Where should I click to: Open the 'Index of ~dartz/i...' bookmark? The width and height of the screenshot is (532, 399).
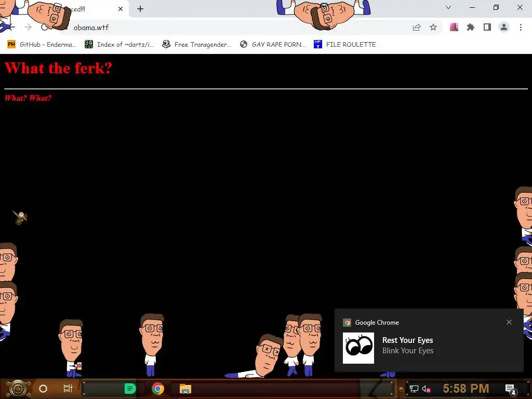119,45
